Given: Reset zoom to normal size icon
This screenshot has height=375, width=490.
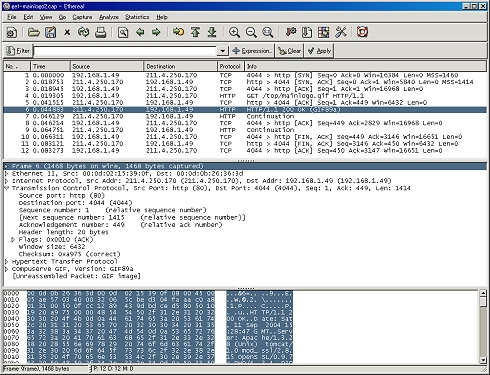Looking at the screenshot, I should pos(268,32).
